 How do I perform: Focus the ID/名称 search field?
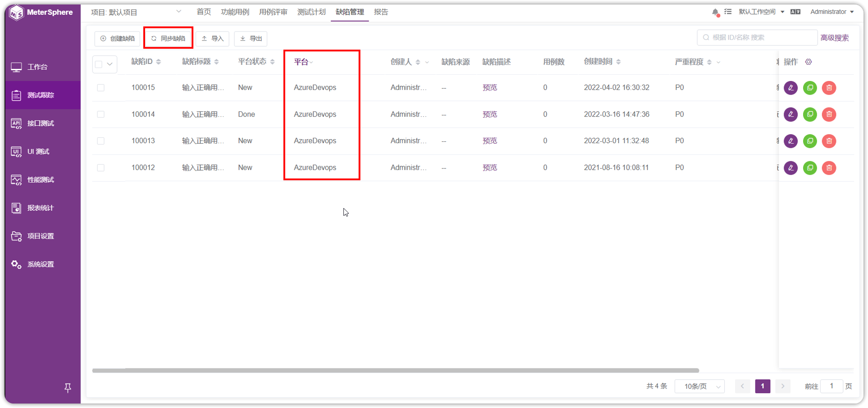[757, 37]
